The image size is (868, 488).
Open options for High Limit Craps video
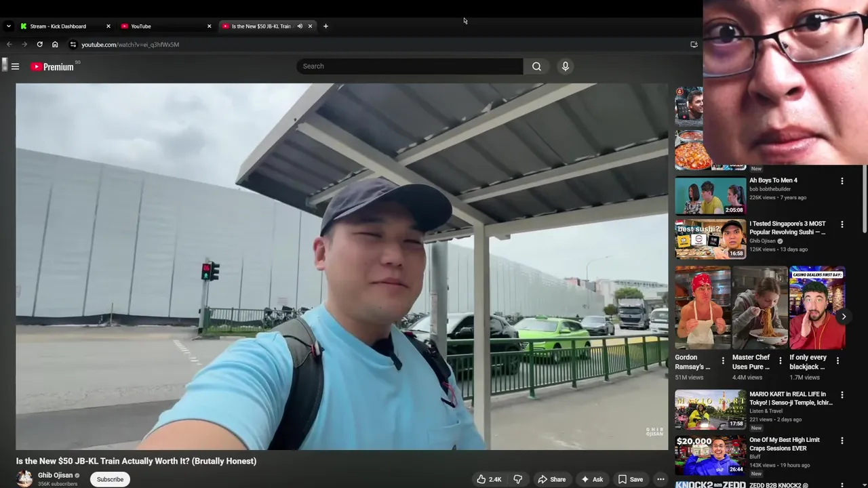[x=842, y=441]
